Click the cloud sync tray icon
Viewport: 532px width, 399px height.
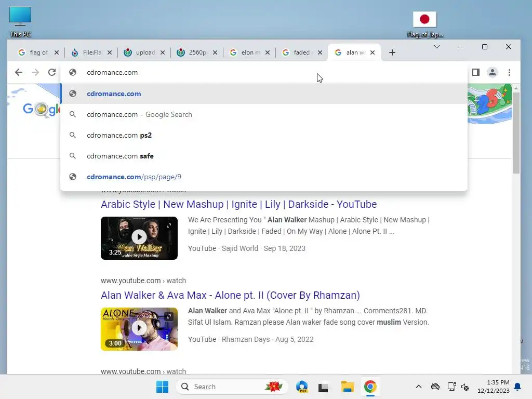coord(435,387)
